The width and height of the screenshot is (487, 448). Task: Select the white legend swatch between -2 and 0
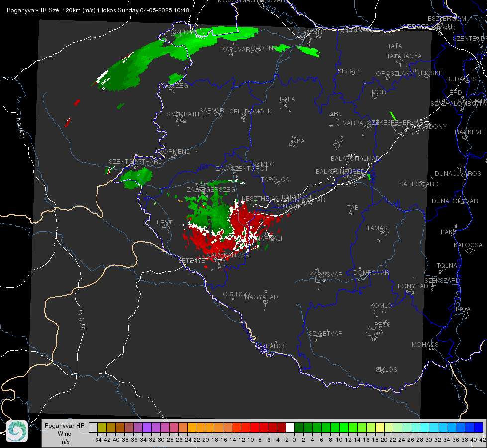(x=290, y=427)
